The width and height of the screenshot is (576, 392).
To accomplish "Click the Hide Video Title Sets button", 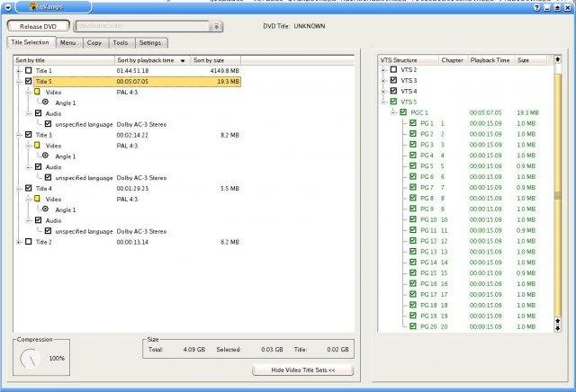I will pos(303,370).
